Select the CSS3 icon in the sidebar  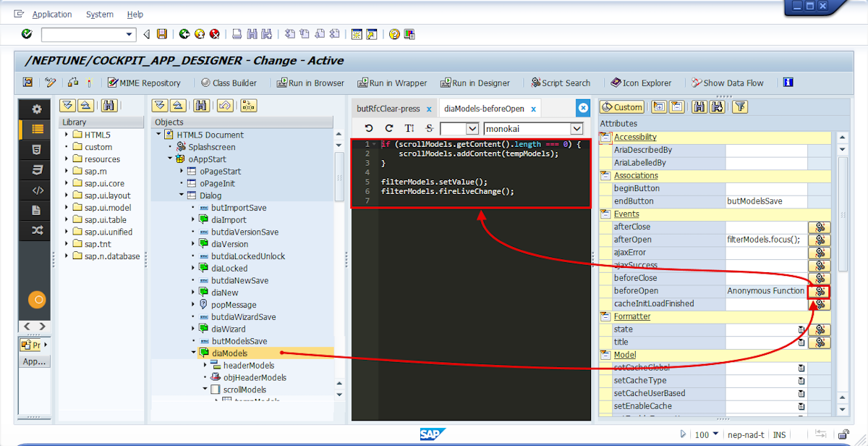tap(37, 170)
